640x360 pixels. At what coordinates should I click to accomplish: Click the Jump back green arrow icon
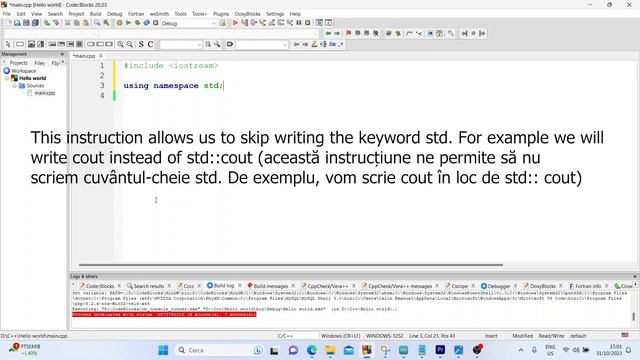[328, 33]
